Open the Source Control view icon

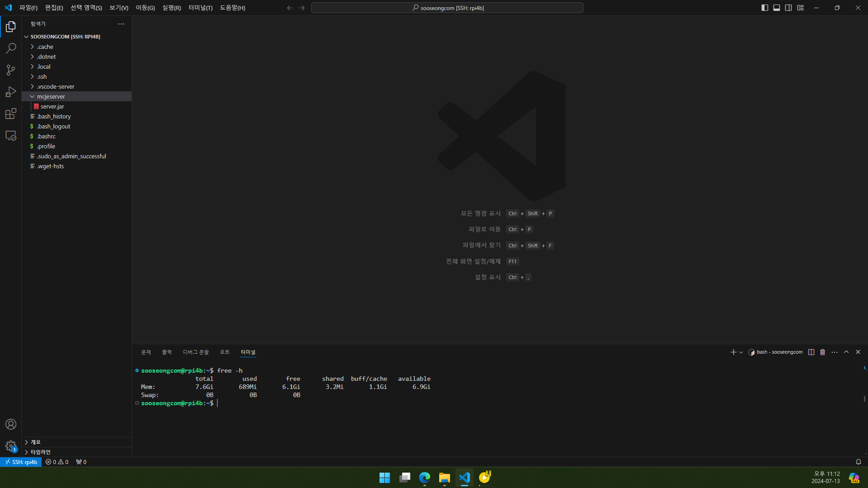point(11,70)
